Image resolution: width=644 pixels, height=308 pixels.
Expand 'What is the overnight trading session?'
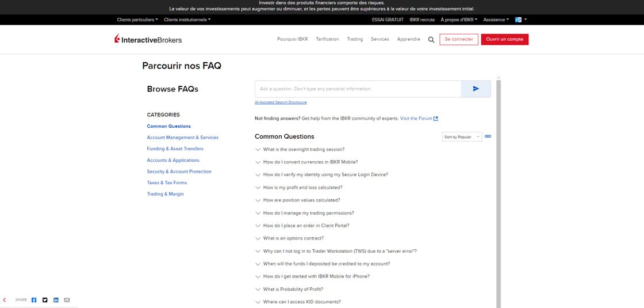point(300,149)
